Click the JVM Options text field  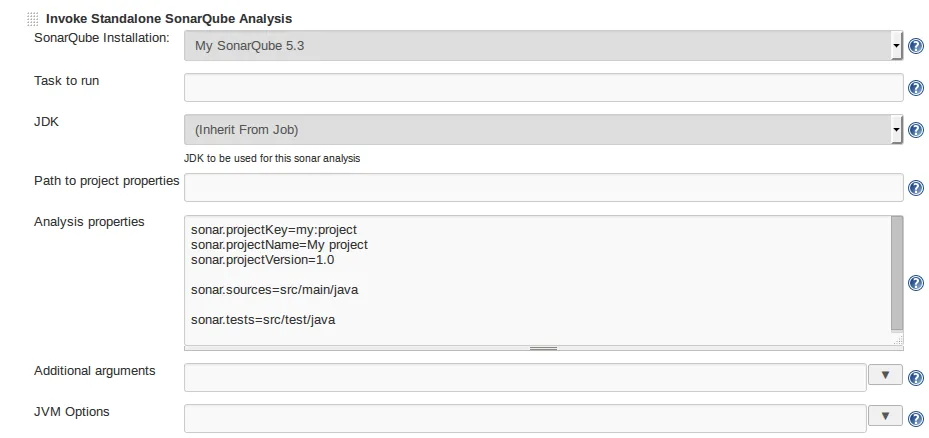(x=525, y=418)
